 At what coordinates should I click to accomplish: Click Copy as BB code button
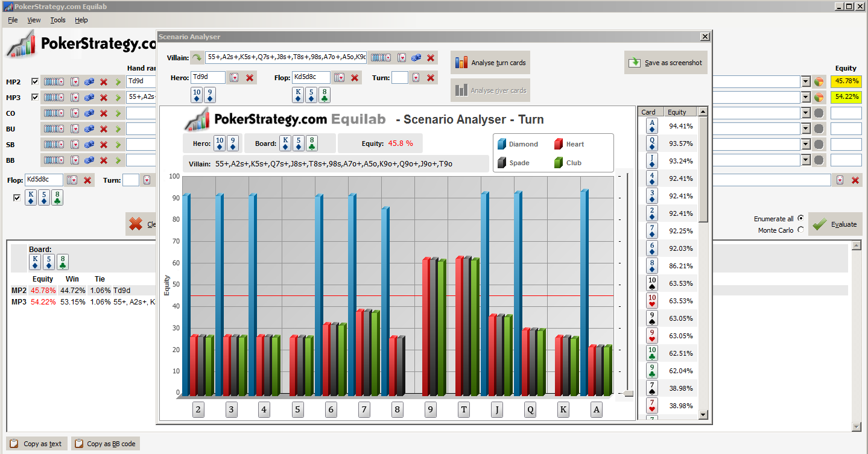click(x=106, y=444)
